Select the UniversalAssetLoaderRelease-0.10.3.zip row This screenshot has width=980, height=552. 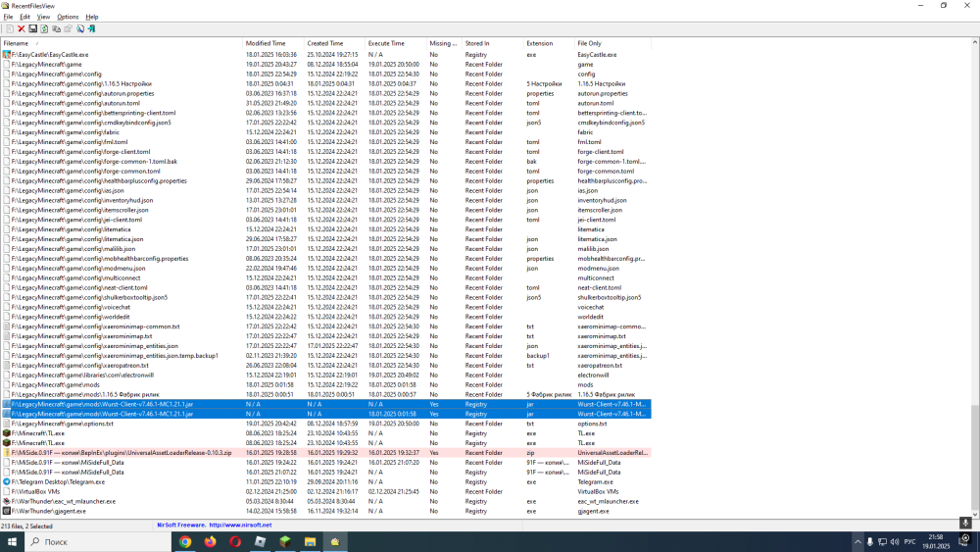(x=325, y=453)
